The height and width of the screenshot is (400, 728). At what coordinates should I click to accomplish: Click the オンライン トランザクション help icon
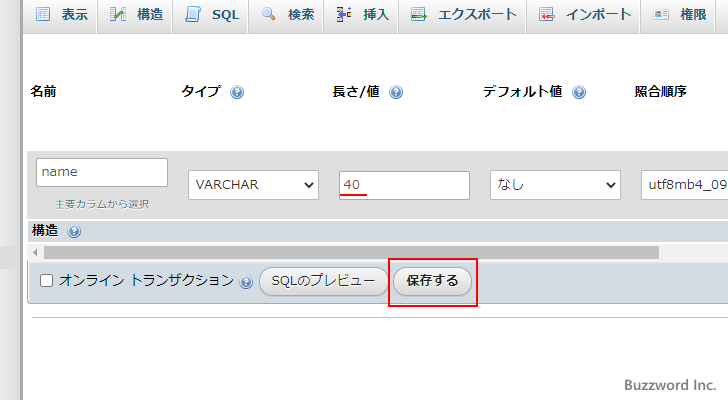[x=246, y=282]
